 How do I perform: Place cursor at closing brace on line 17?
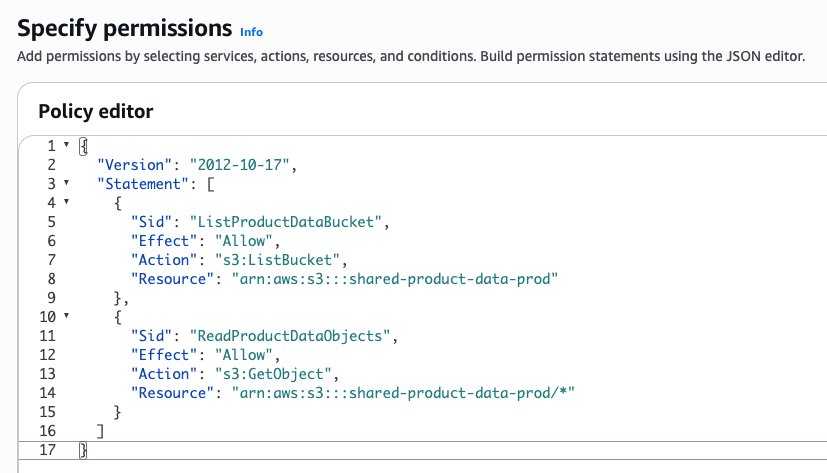(83, 450)
